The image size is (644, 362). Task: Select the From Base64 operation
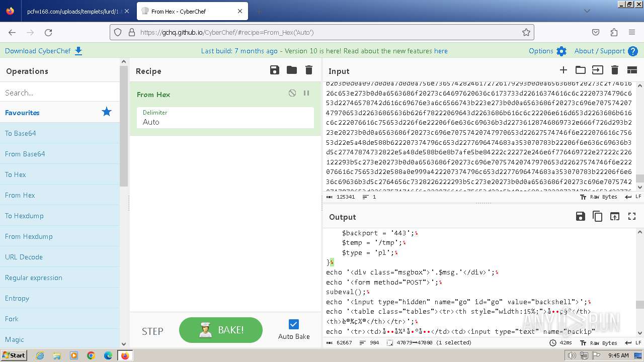coord(60,154)
